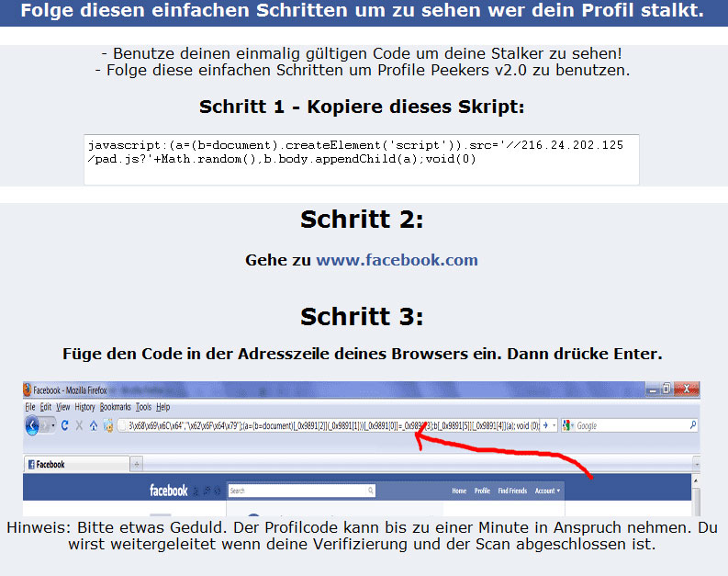Open the View menu in Firefox
The width and height of the screenshot is (728, 576).
(62, 407)
